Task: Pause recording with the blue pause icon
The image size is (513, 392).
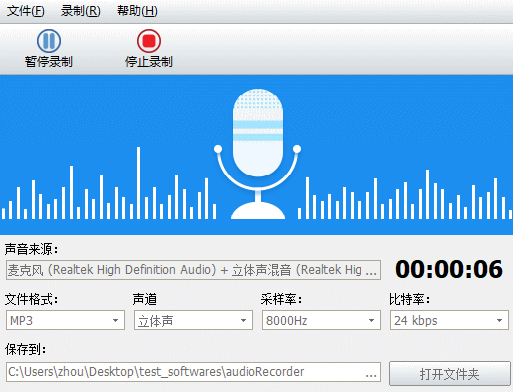Action: (x=49, y=41)
